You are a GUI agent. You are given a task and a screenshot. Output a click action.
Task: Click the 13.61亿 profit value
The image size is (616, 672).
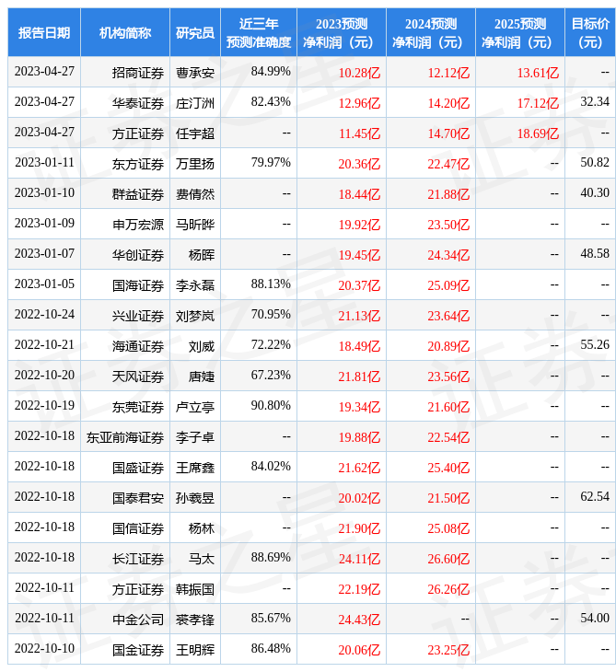(x=538, y=73)
